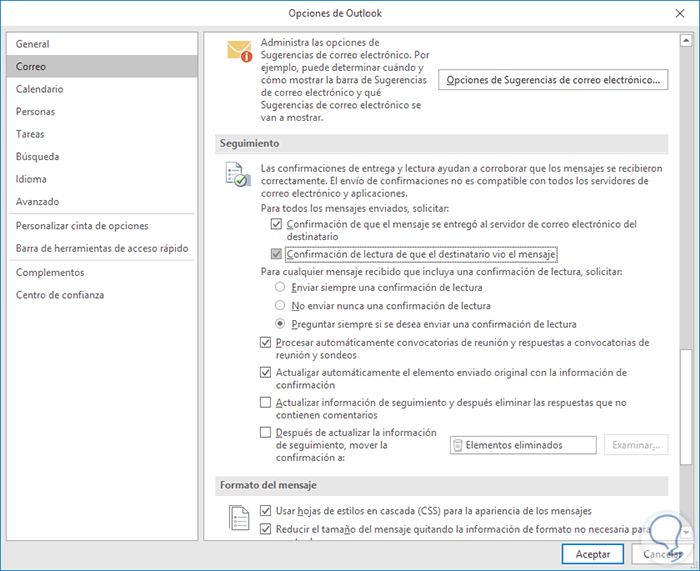Toggle 'Actualizar automáticamente el elemento enviado original'
This screenshot has width=700, height=571.
(265, 372)
